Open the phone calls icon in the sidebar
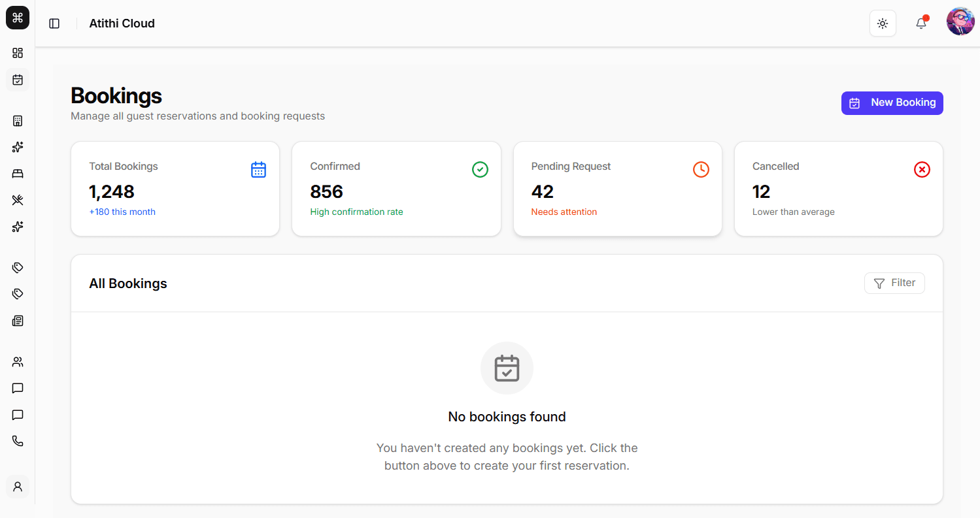This screenshot has height=518, width=980. pyautogui.click(x=18, y=440)
